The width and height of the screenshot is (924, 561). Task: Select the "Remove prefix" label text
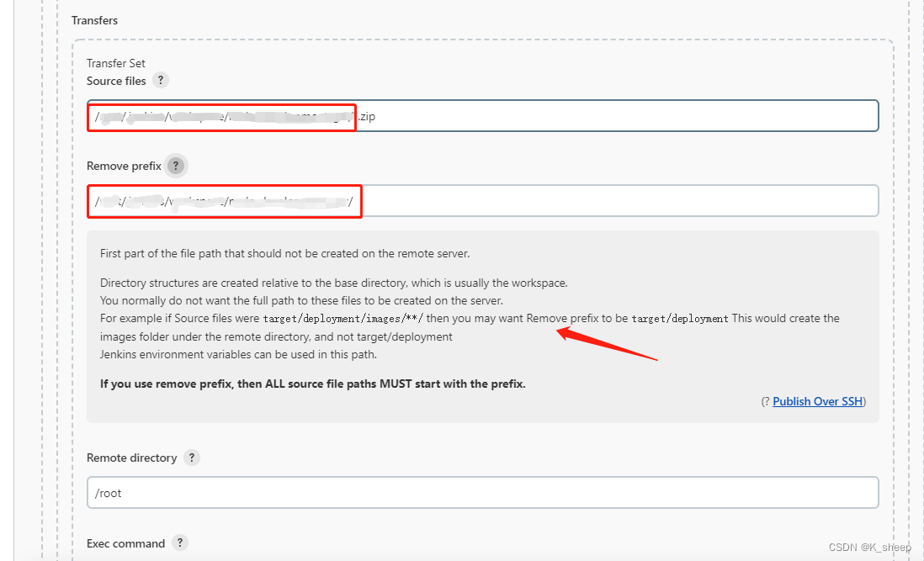(124, 166)
